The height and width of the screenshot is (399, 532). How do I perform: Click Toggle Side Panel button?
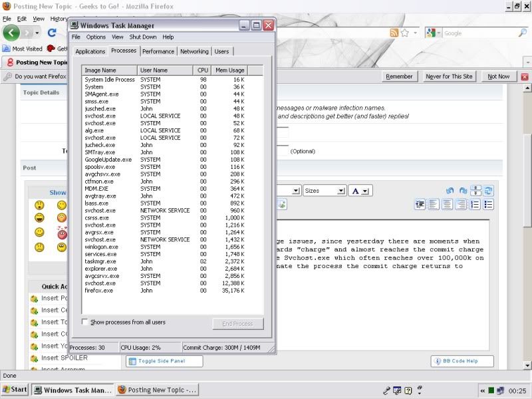164,361
